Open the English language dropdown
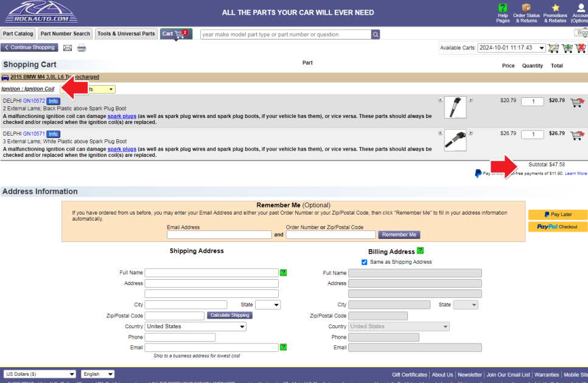The image size is (588, 383). click(x=97, y=374)
